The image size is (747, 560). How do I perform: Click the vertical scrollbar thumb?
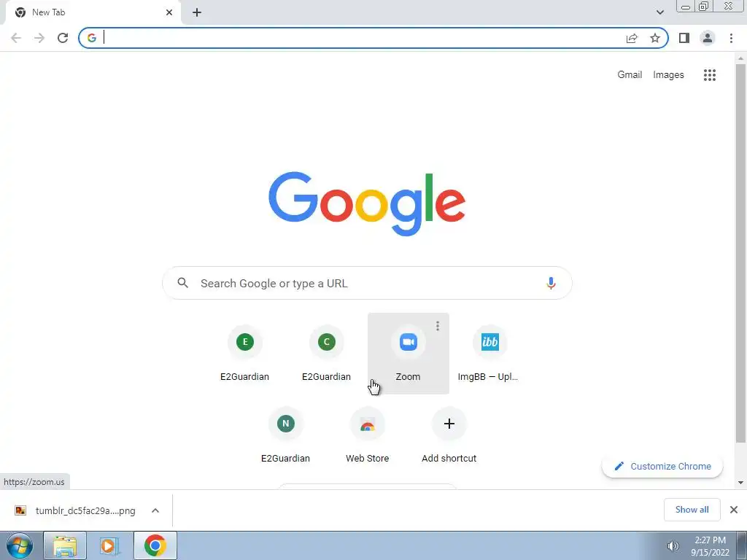click(740, 252)
